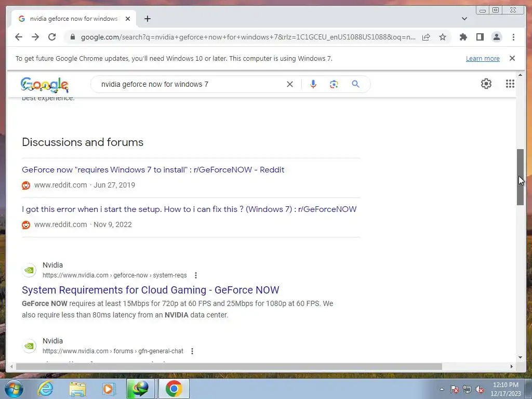Submit search with magnifier icon
Screen dimensions: 532x399
tap(355, 84)
